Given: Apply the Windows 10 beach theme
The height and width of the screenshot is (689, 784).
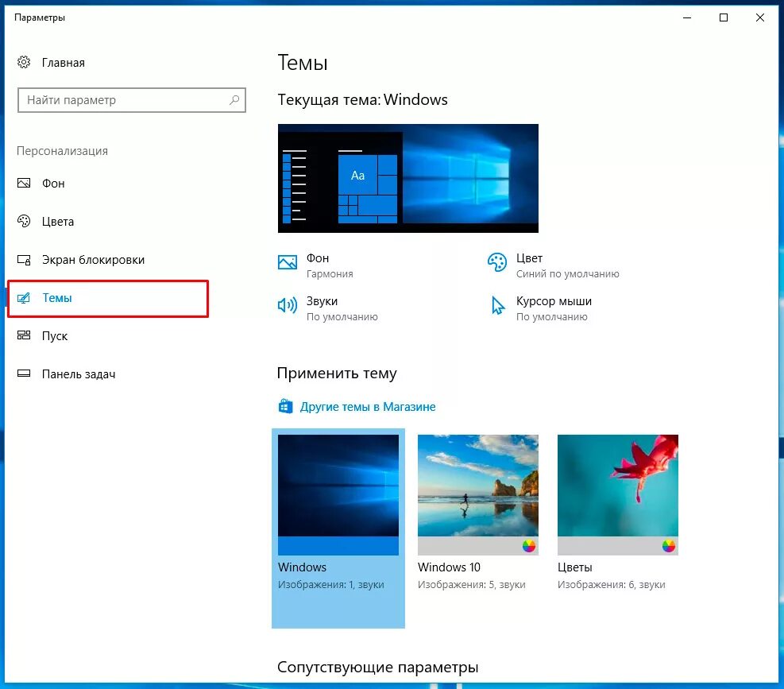Looking at the screenshot, I should tap(478, 494).
